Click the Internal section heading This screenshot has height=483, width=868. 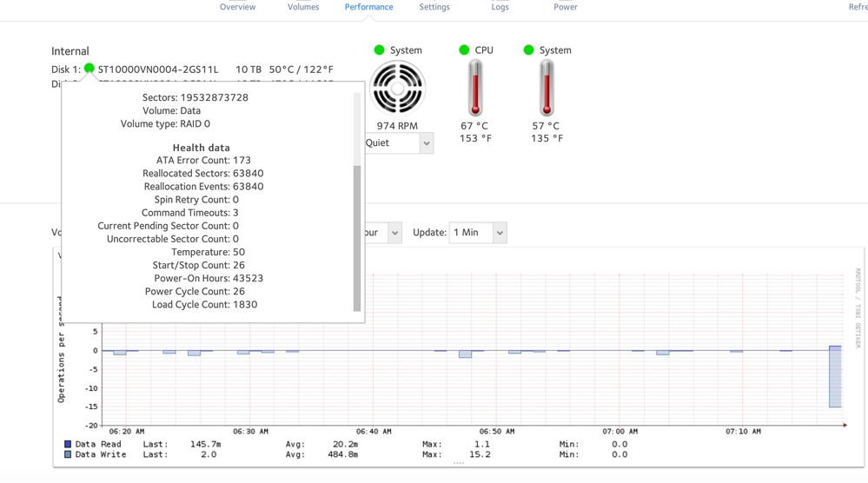(70, 51)
